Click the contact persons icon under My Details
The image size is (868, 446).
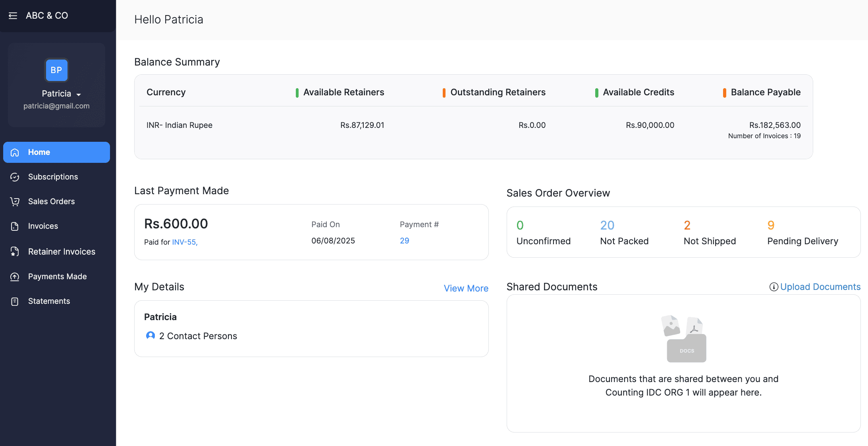point(150,336)
